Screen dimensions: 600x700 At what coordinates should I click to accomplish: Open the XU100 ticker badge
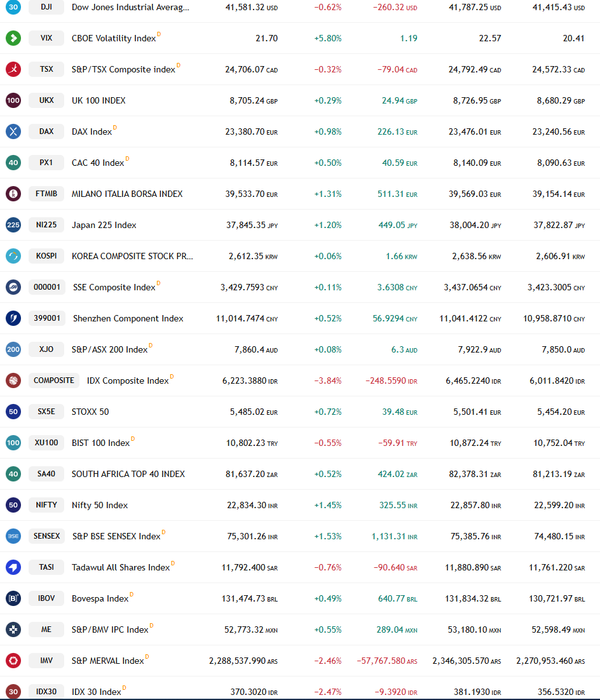pyautogui.click(x=46, y=443)
